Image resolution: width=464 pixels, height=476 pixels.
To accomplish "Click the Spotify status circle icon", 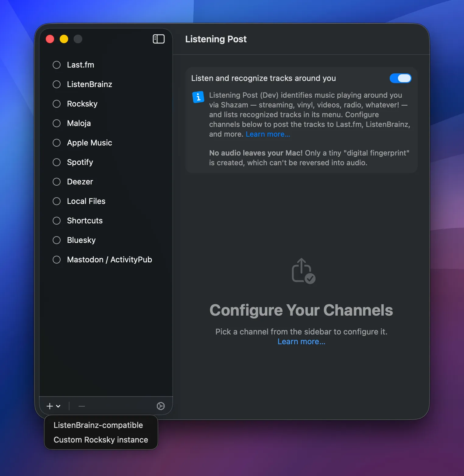I will 57,162.
